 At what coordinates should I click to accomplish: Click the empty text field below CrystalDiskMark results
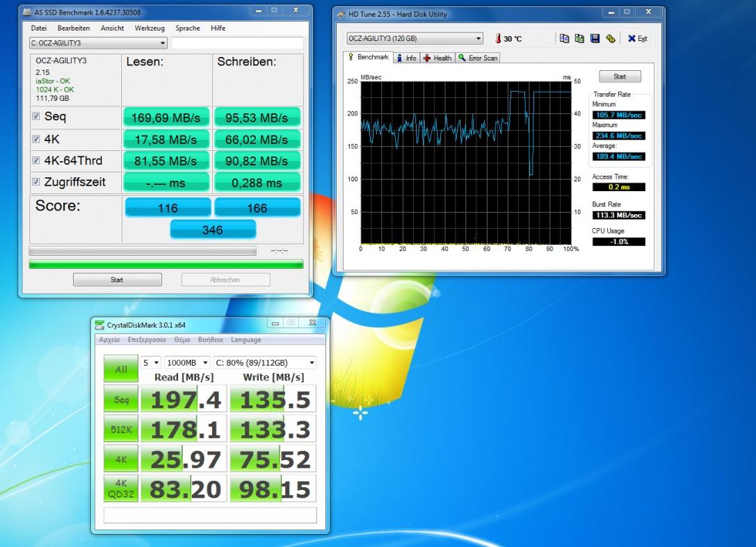tap(210, 515)
